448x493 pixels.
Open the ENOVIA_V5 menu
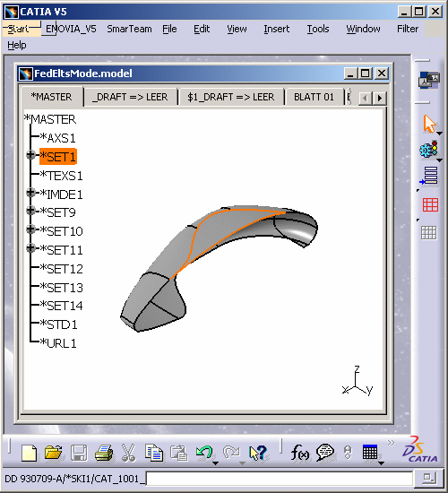71,29
